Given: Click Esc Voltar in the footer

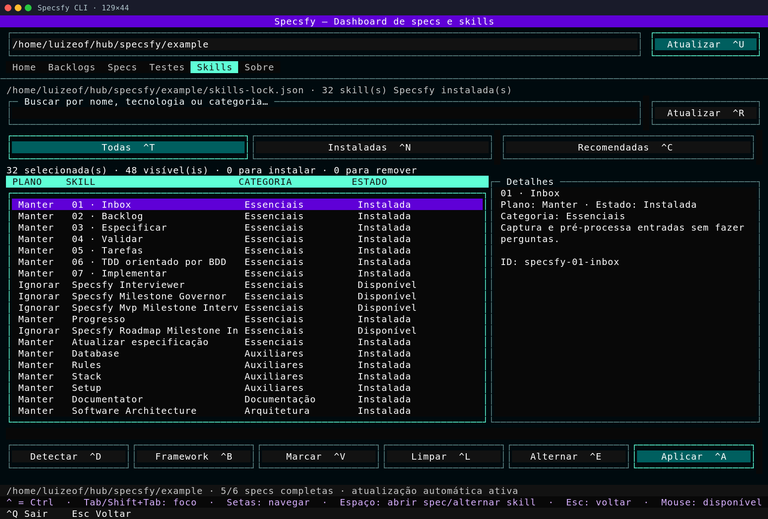Looking at the screenshot, I should (101, 514).
